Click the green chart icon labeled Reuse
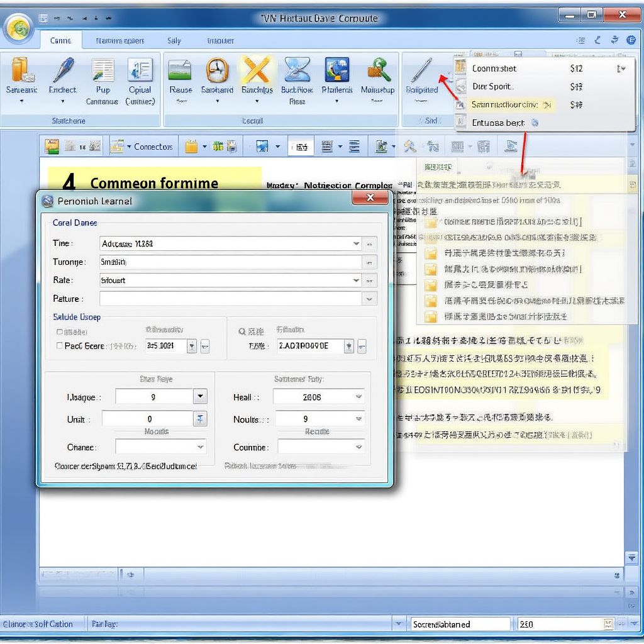This screenshot has height=644, width=644. pyautogui.click(x=180, y=72)
